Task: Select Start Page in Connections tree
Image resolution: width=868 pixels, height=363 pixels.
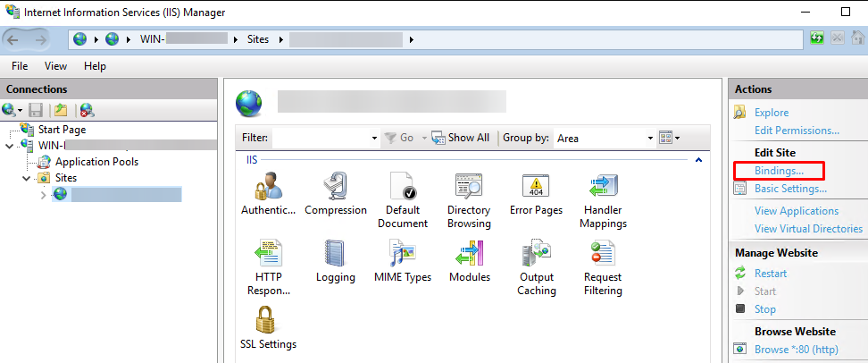Action: (62, 130)
